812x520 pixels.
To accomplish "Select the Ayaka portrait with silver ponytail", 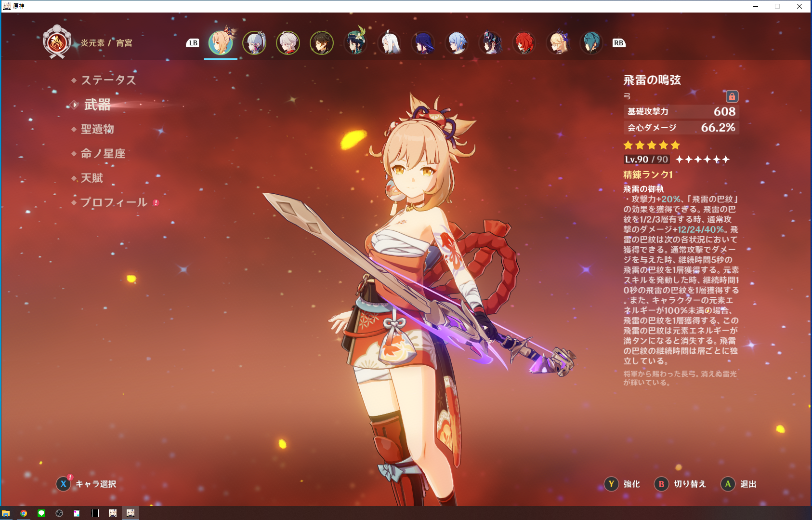I will tap(254, 43).
